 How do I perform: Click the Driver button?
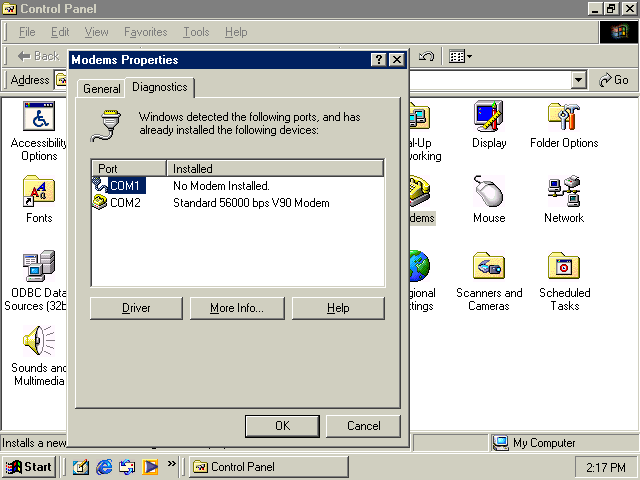[136, 308]
